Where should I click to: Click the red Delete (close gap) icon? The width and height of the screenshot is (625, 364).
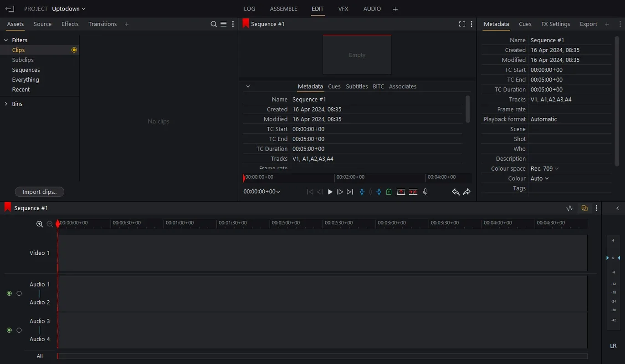[413, 192]
